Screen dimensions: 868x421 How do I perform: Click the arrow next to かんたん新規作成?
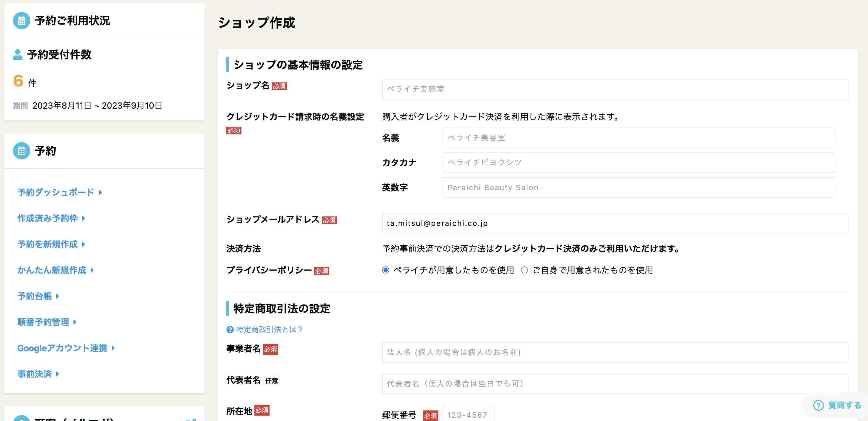point(92,270)
